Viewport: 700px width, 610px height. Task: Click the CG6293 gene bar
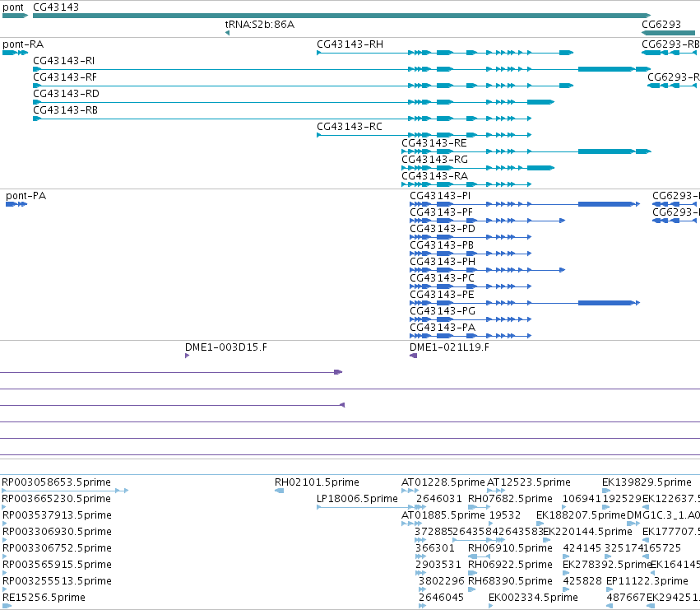[668, 33]
